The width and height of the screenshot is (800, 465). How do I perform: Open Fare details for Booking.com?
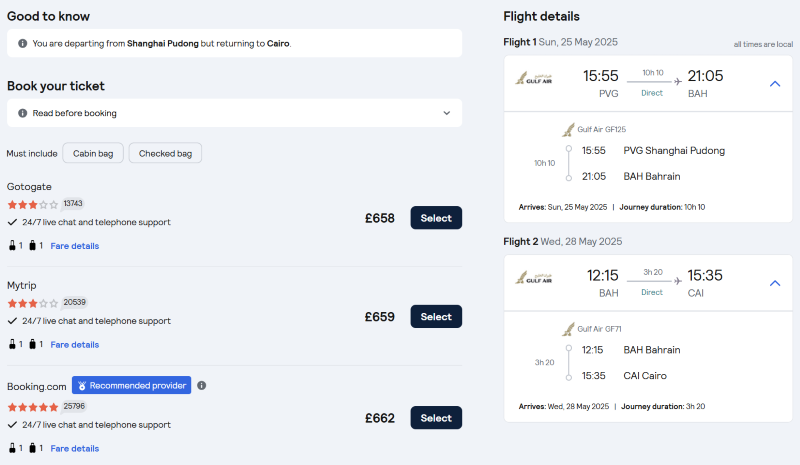click(74, 448)
